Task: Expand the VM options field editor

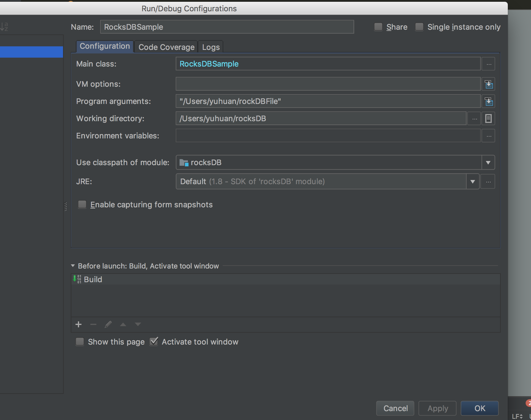Action: [488, 84]
